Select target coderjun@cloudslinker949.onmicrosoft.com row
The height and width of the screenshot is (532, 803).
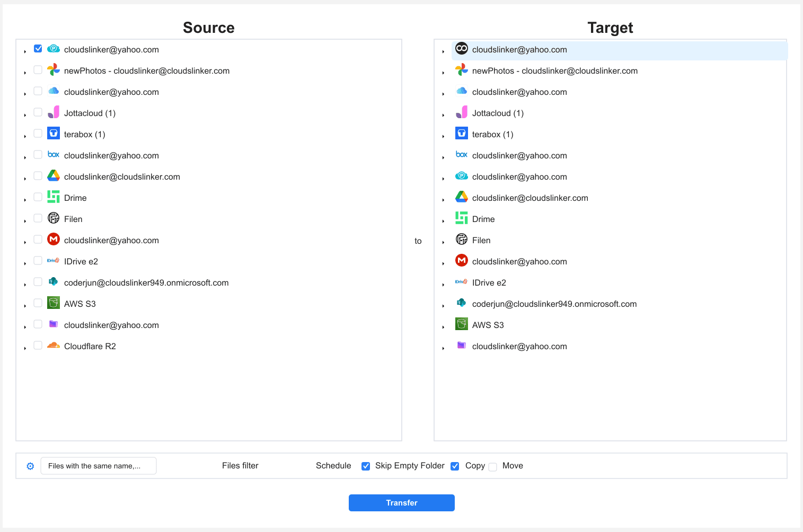click(554, 304)
